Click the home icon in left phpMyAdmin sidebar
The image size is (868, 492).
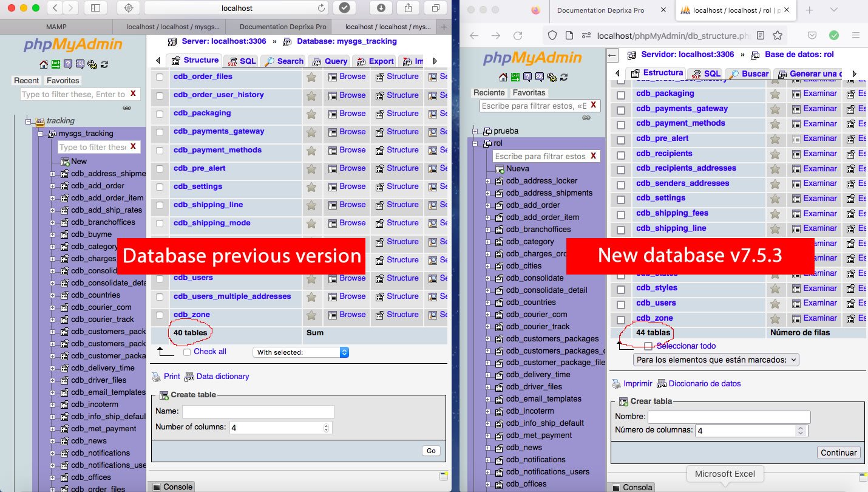click(x=44, y=64)
